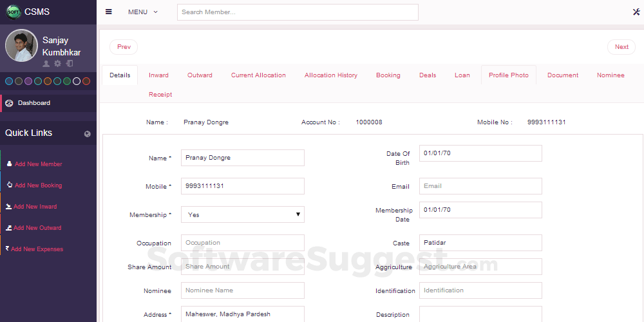Click the Dashboard gauge icon

click(9, 103)
